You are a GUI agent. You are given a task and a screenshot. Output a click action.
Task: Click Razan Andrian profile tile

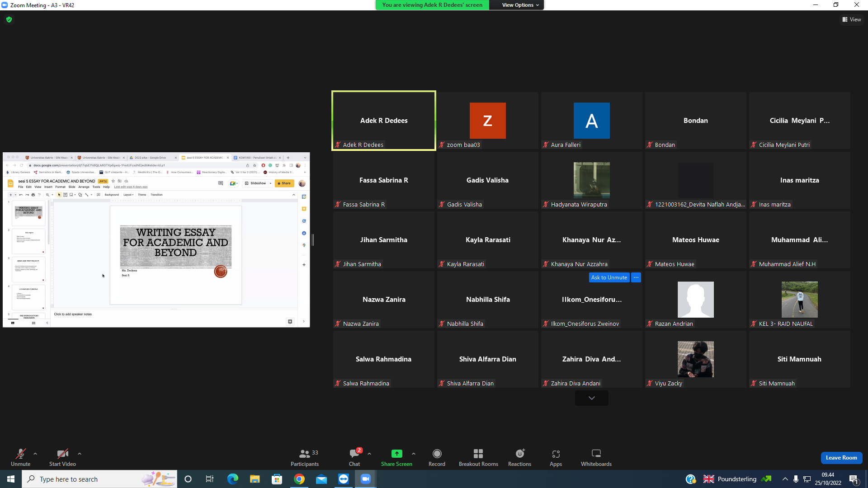[x=695, y=300]
